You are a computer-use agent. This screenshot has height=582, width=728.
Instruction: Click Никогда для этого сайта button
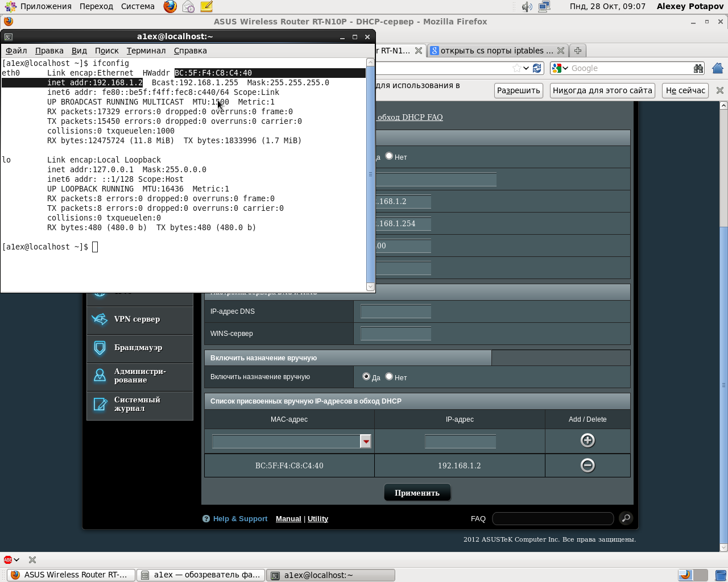click(602, 90)
